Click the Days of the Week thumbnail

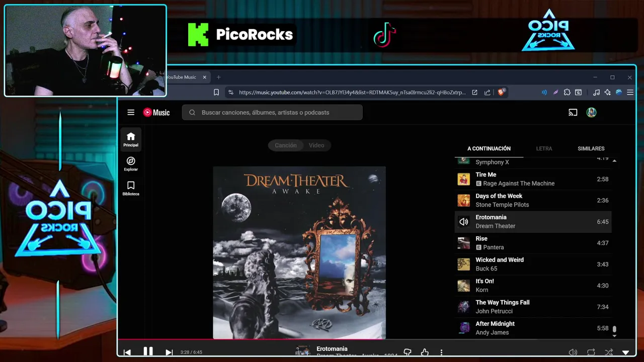pyautogui.click(x=463, y=200)
